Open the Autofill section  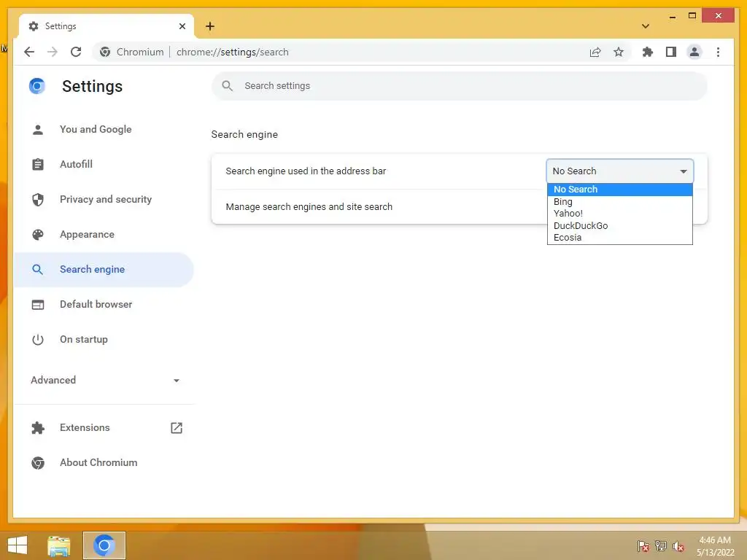[104, 164]
